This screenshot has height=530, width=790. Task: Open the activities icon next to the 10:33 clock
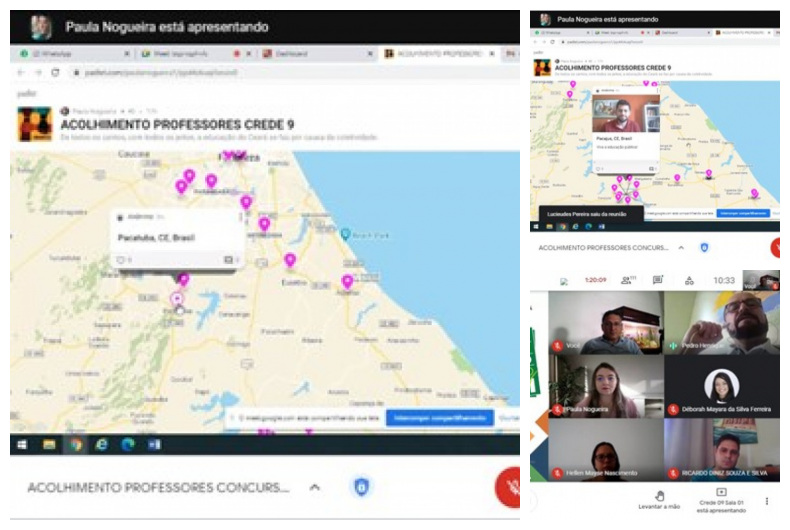coord(689,280)
